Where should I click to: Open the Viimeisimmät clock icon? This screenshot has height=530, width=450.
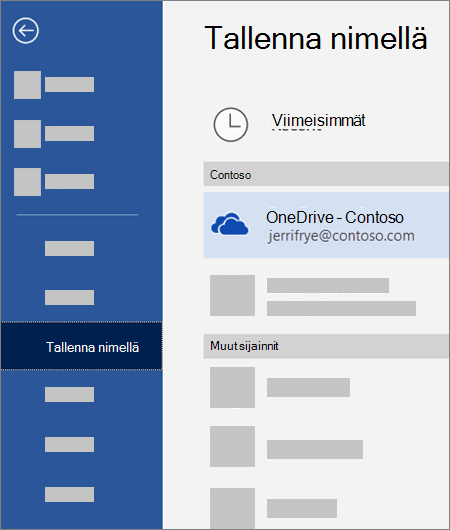tap(231, 124)
